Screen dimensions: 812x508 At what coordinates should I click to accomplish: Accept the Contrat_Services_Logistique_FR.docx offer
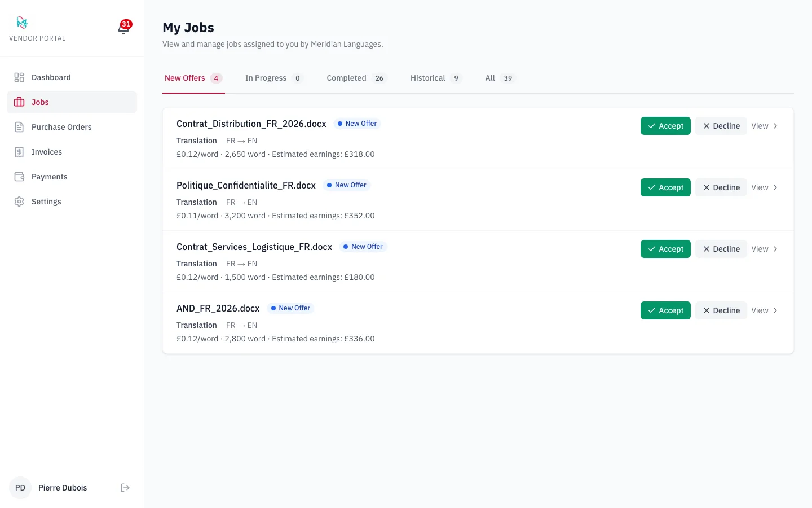(x=665, y=249)
